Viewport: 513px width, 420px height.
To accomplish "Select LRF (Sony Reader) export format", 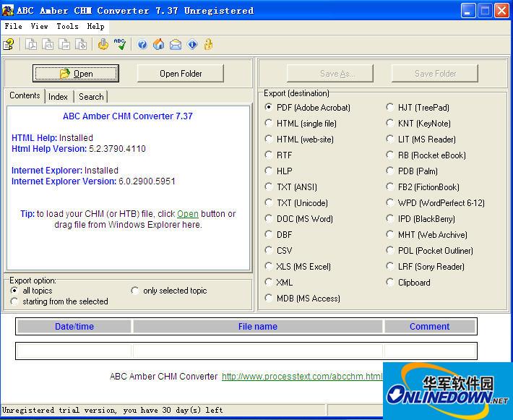I will point(426,267).
